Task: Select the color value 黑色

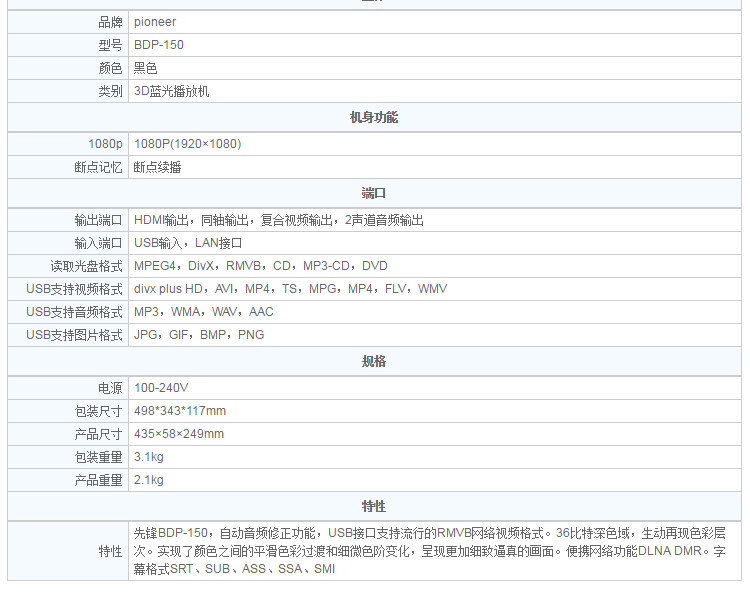Action: click(145, 68)
